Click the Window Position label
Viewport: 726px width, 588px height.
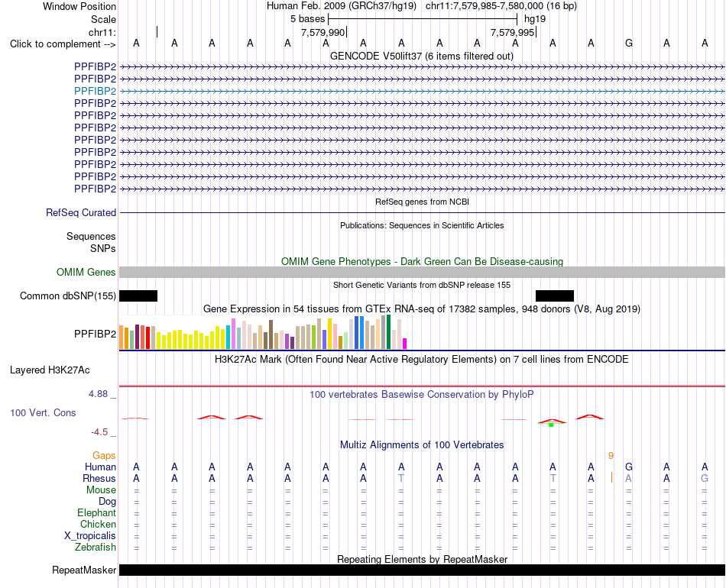[79, 6]
